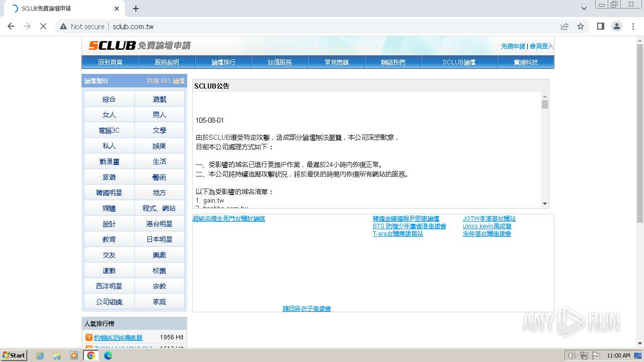
Task: Open 常見問題 menu
Action: (337, 62)
